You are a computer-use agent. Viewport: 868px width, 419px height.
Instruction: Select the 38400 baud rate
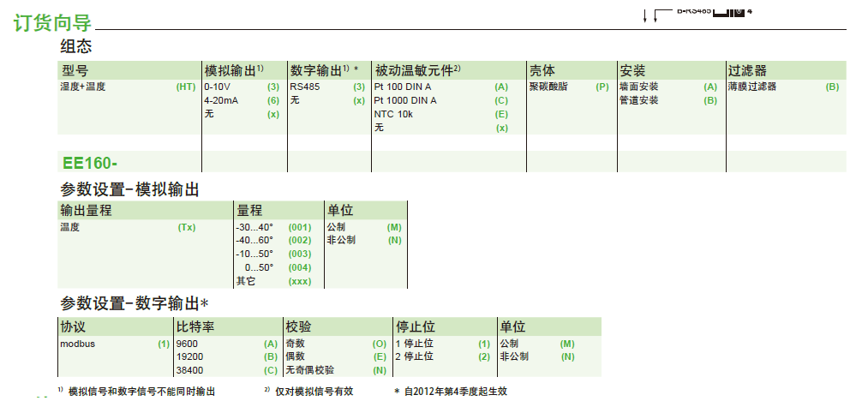[x=189, y=371]
